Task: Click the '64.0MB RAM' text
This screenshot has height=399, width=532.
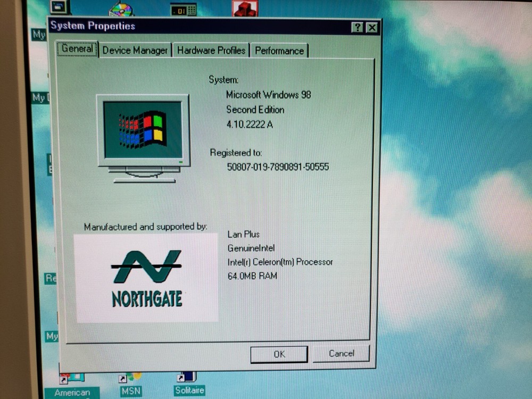Action: (252, 276)
